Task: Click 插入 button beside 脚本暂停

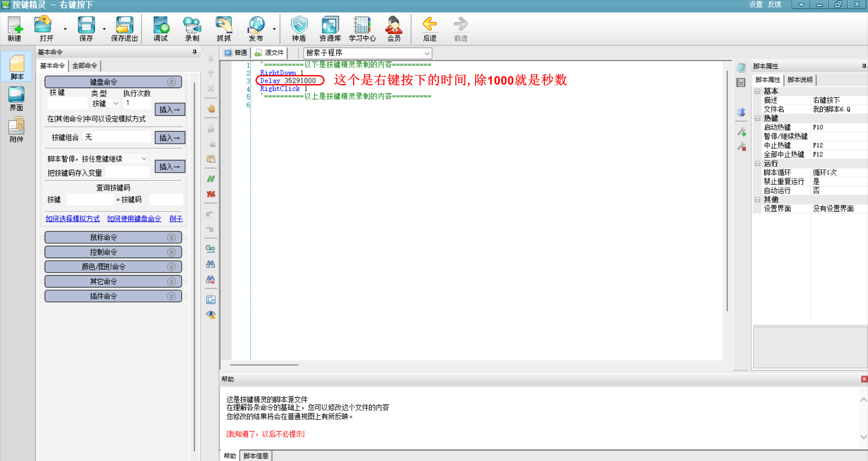Action: tap(170, 166)
